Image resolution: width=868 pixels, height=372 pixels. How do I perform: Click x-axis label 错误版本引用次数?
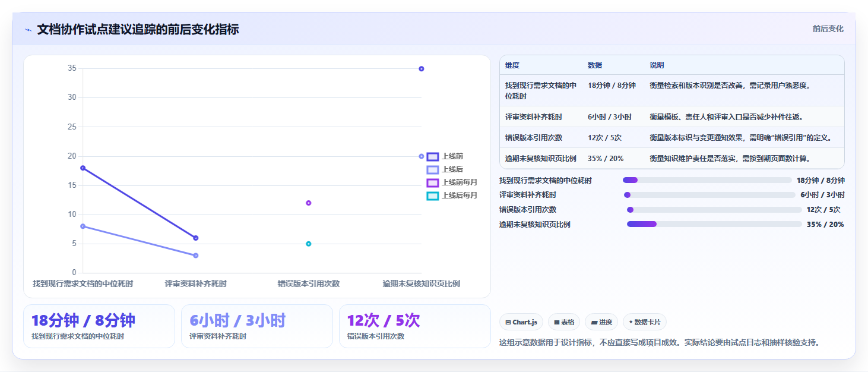coord(309,284)
